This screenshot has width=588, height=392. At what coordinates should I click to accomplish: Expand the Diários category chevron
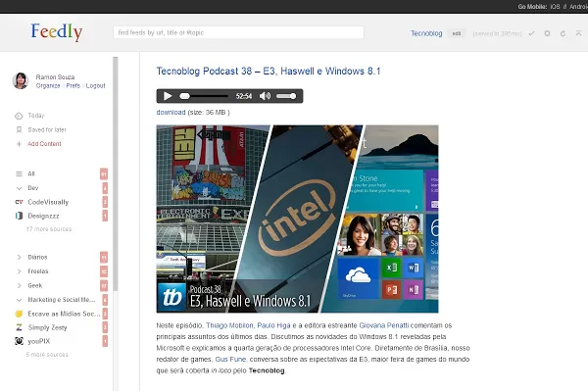[x=19, y=258]
